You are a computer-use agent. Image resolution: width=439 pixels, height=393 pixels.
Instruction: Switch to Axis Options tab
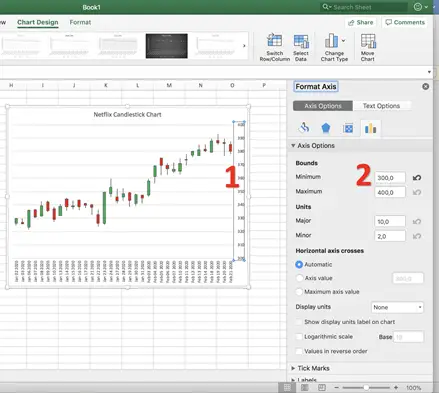coord(323,106)
